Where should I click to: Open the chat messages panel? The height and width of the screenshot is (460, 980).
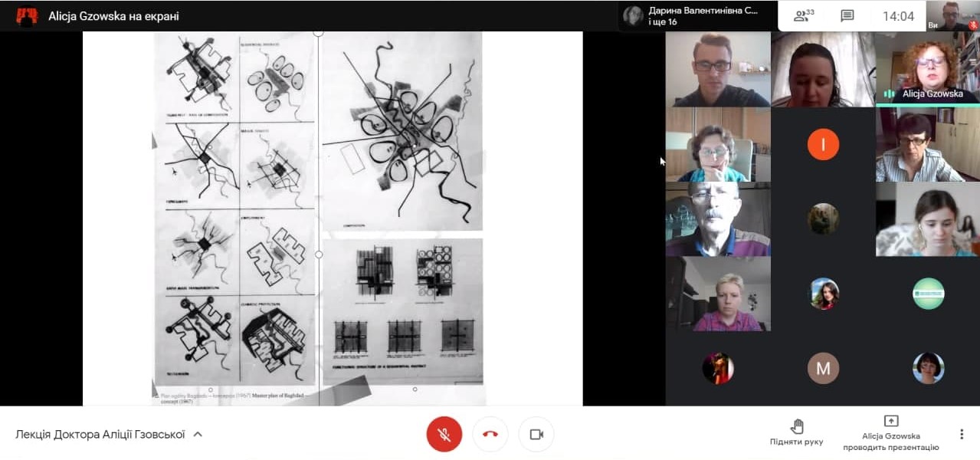[x=847, y=16]
